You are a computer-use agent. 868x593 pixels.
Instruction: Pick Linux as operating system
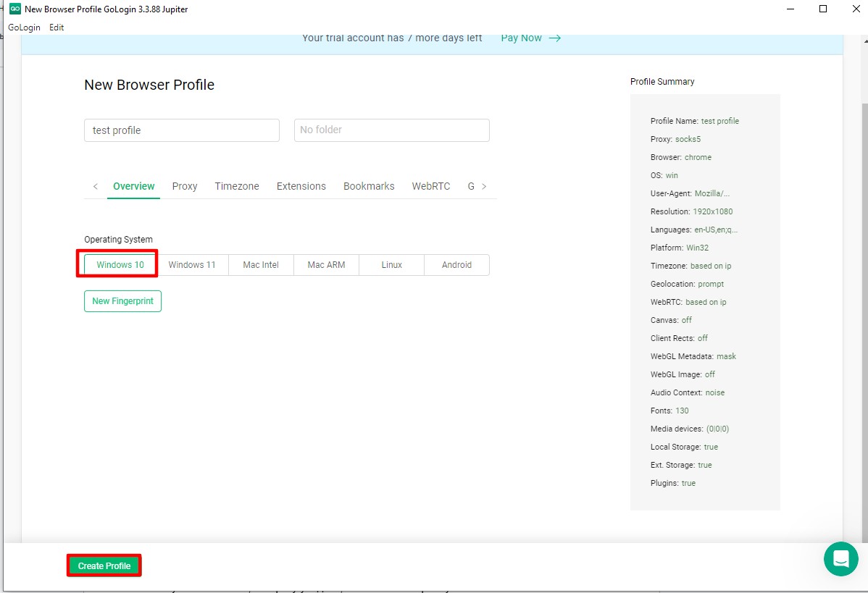pos(391,265)
